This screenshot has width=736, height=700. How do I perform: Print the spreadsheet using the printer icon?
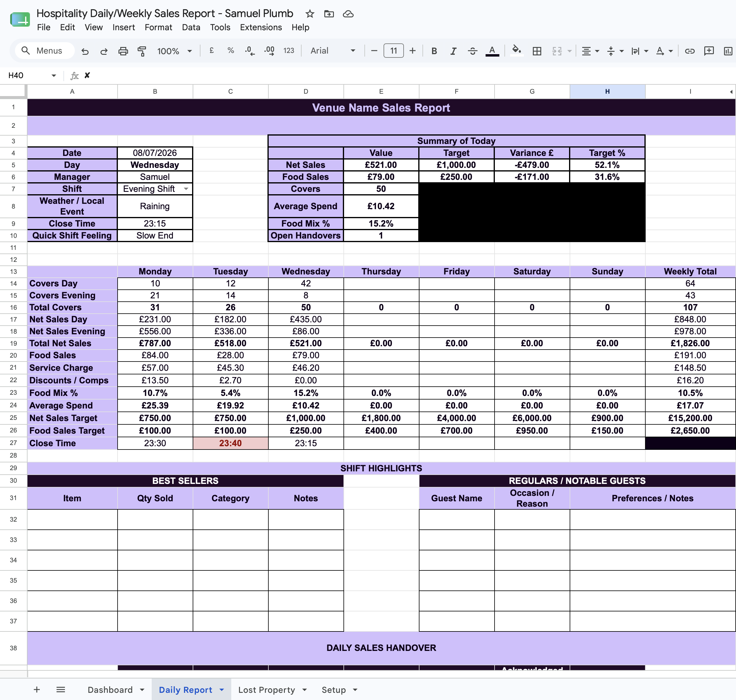[x=123, y=51]
